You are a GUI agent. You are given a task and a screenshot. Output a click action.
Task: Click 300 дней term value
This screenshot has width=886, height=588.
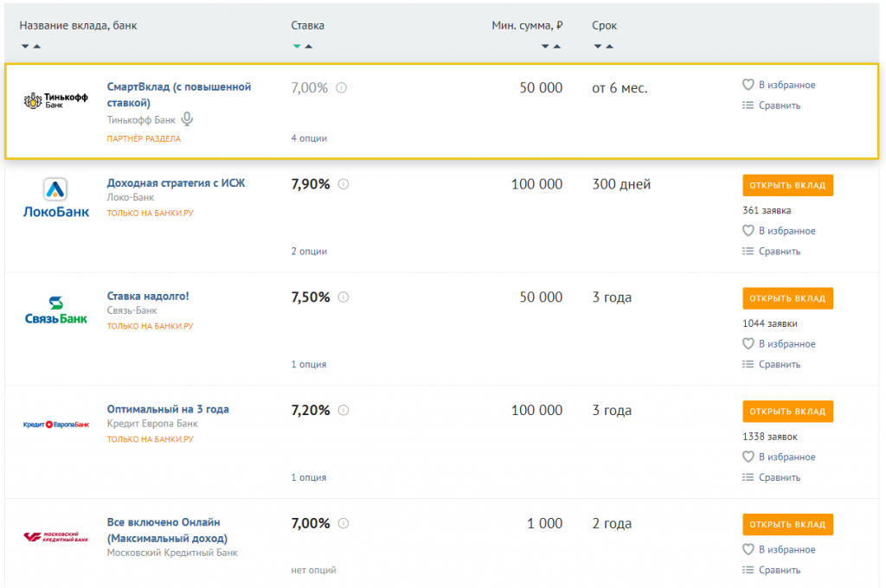pos(621,184)
